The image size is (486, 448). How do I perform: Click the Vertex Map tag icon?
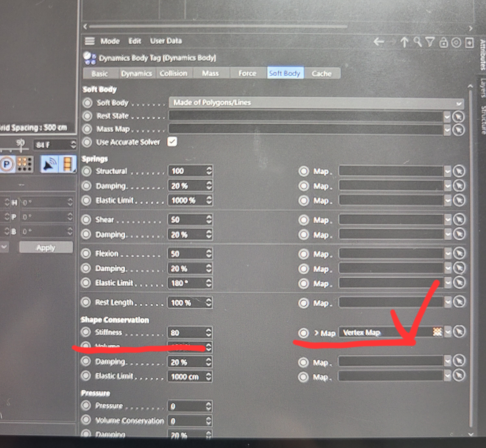click(437, 332)
